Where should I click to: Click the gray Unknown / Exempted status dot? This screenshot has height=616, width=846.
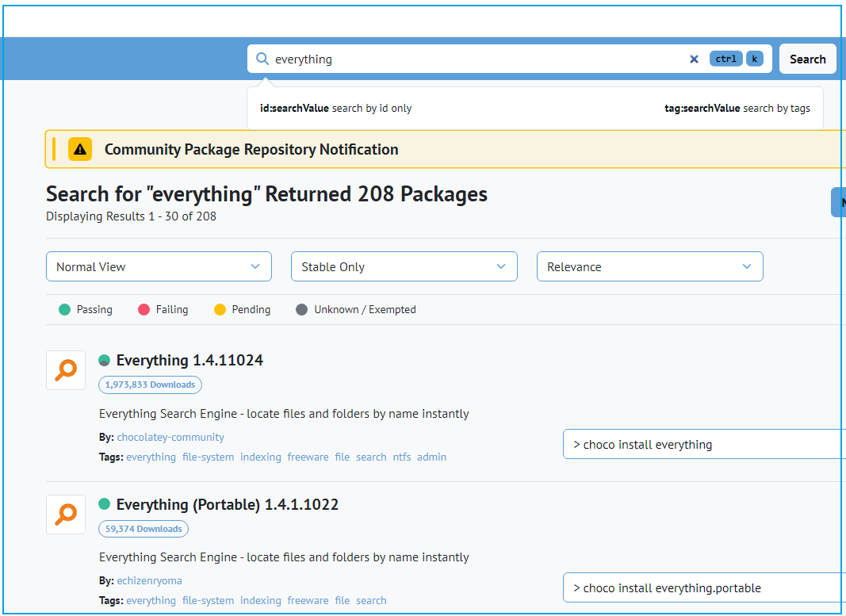click(x=301, y=310)
